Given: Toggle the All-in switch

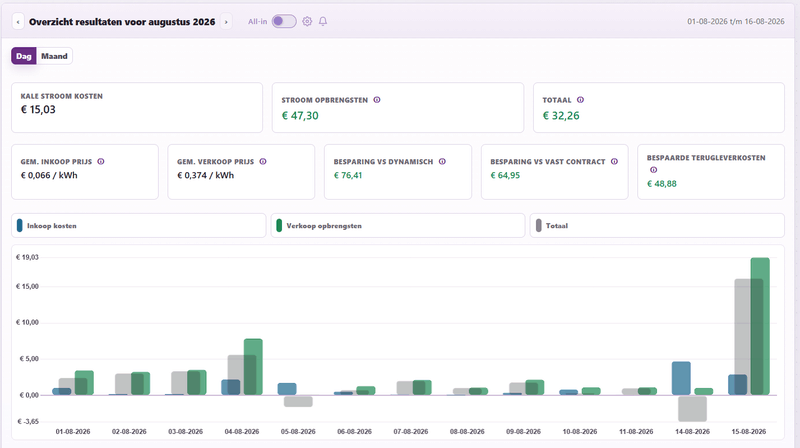Looking at the screenshot, I should click(x=284, y=21).
